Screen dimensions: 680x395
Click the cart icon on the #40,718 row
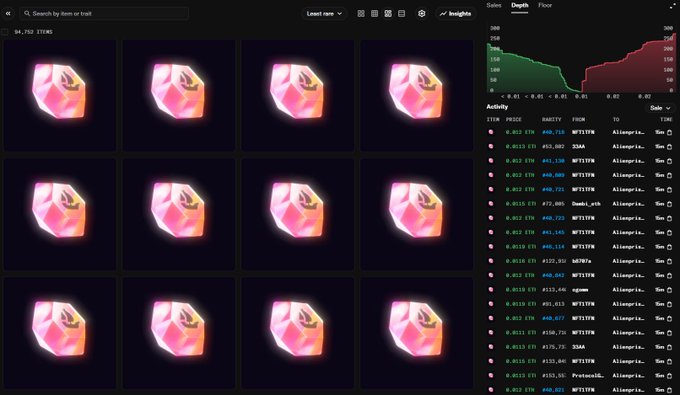(x=669, y=132)
